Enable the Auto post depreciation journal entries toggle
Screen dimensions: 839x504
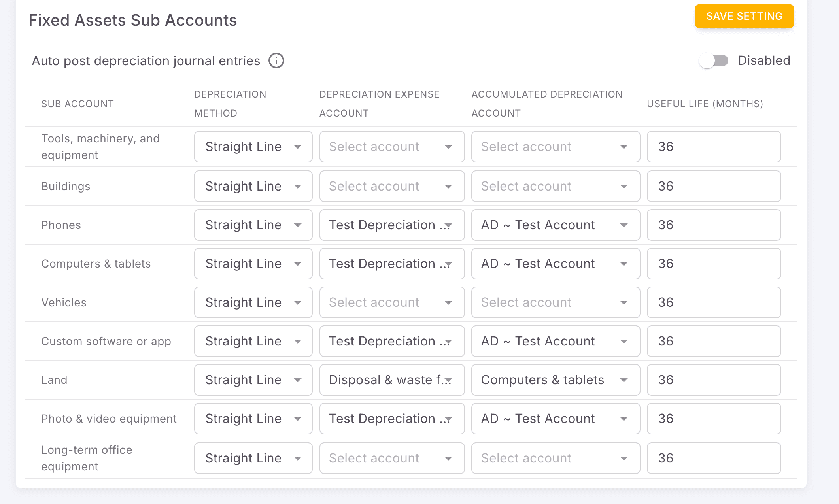pos(713,60)
